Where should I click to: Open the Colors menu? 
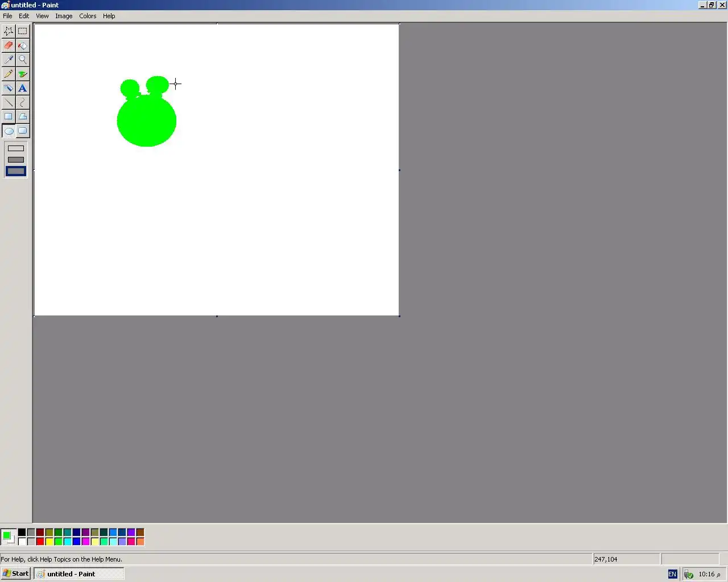88,16
